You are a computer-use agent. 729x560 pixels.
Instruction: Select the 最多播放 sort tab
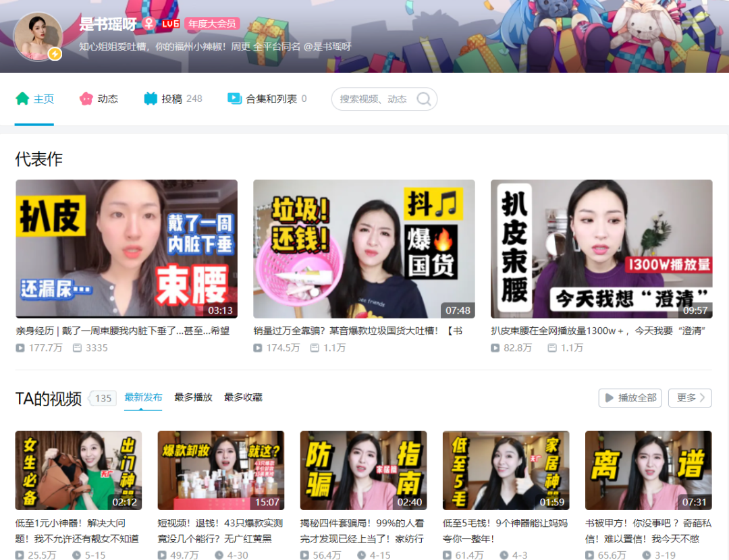point(194,397)
